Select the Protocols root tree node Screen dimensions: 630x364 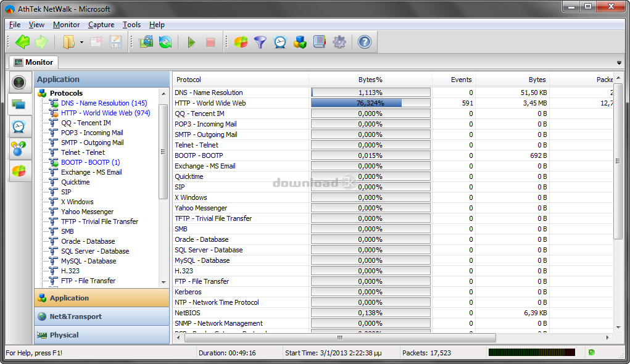pos(66,93)
